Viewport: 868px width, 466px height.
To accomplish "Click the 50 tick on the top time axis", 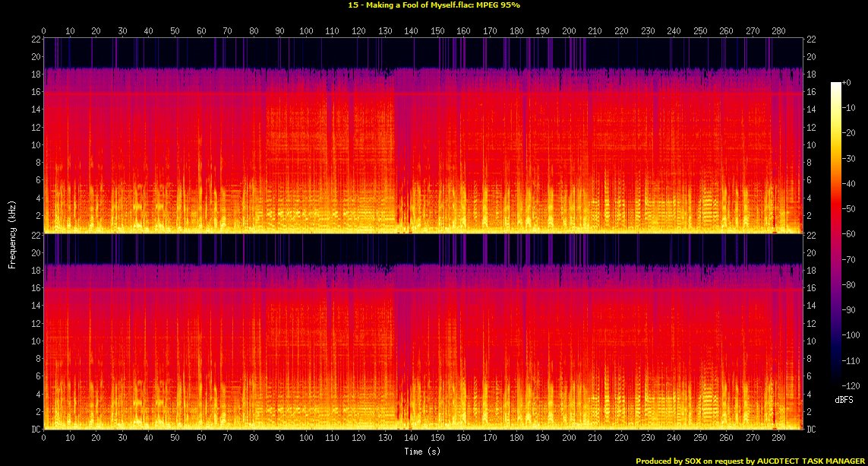I will (175, 31).
